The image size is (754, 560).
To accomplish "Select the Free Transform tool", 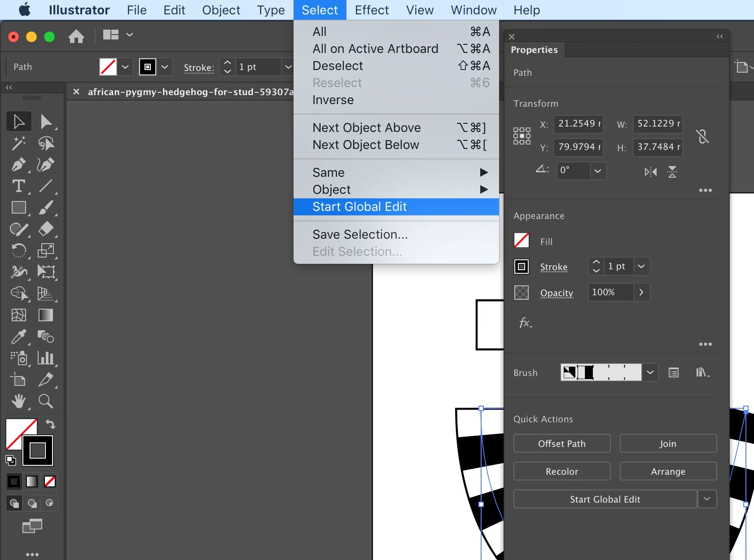I will [46, 272].
